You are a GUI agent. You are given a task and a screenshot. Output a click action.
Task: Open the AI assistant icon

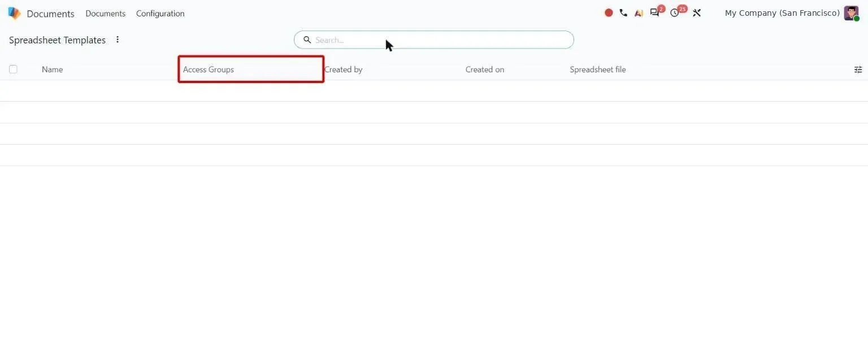pos(639,13)
